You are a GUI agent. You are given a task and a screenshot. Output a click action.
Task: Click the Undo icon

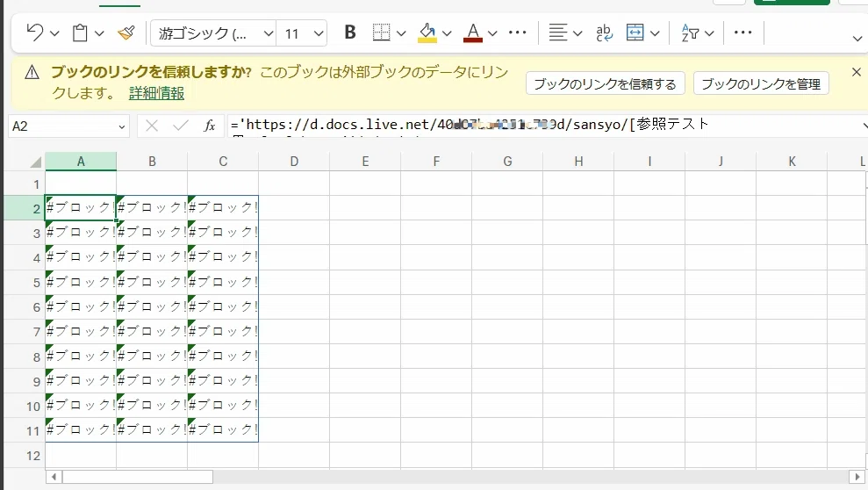(x=35, y=32)
